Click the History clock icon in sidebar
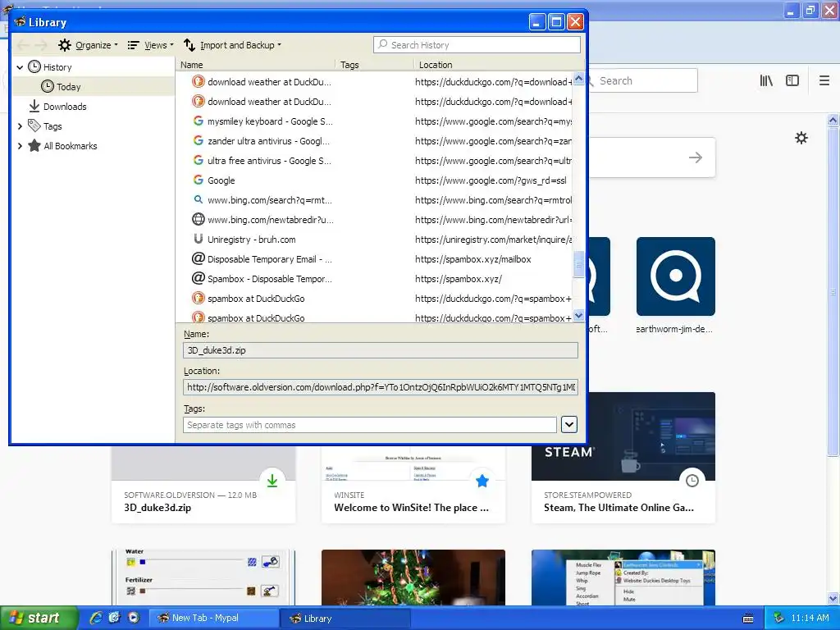The height and width of the screenshot is (630, 840). tap(34, 67)
